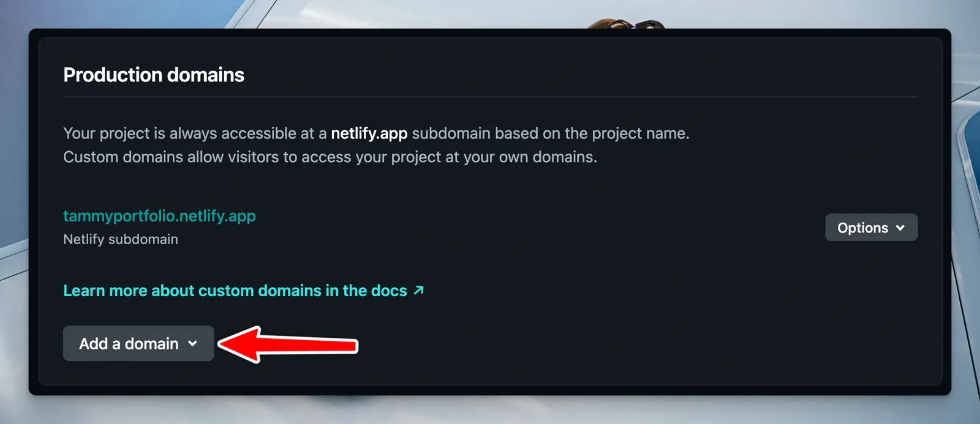Click the divider line under Production domains
The height and width of the screenshot is (424, 980).
coord(490,97)
